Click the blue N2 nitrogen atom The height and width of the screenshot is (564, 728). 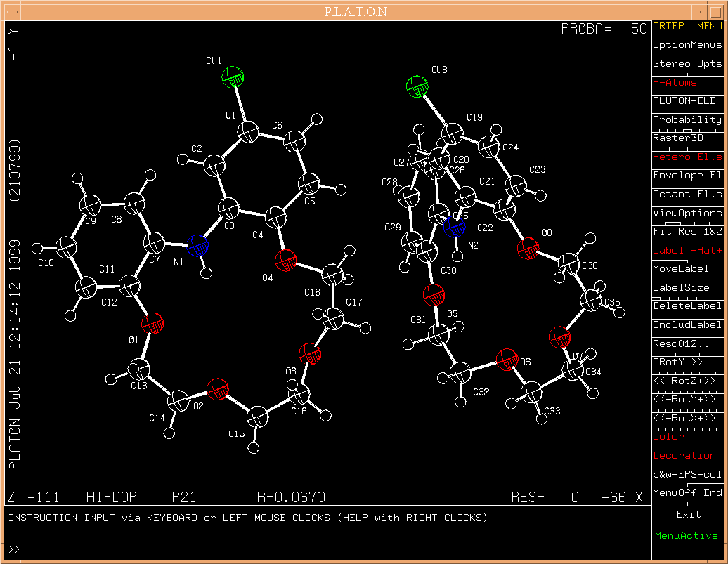[455, 228]
